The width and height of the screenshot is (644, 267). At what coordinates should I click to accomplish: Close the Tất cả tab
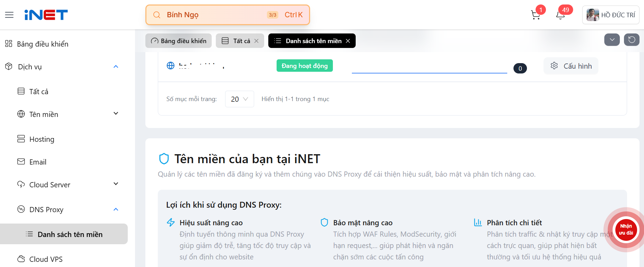(257, 41)
